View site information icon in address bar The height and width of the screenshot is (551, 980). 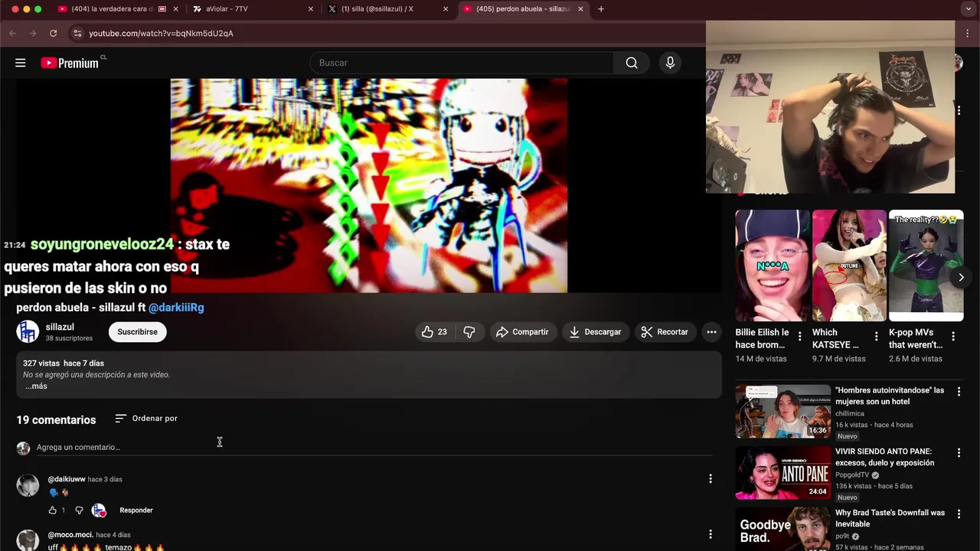77,34
